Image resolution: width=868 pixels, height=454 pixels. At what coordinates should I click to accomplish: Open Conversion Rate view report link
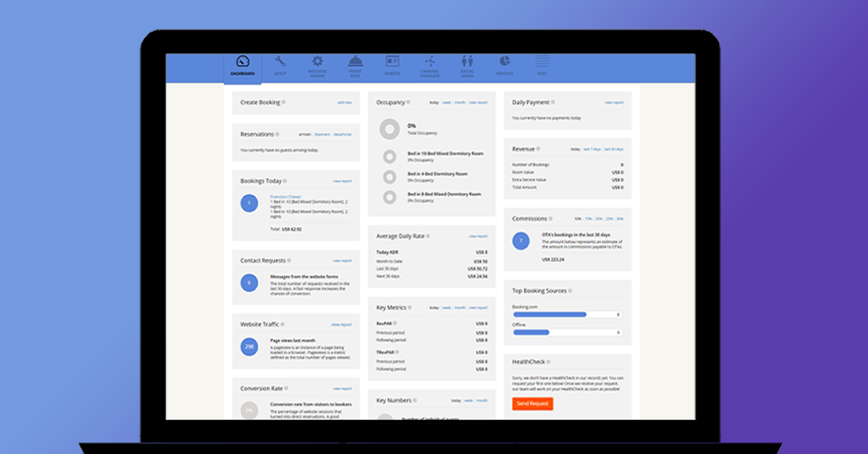tap(342, 388)
